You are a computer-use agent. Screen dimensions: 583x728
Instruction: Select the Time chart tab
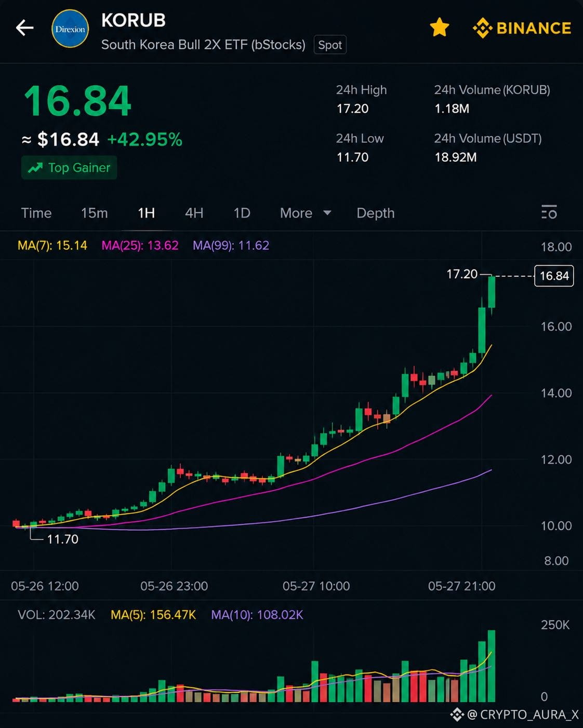click(x=36, y=213)
